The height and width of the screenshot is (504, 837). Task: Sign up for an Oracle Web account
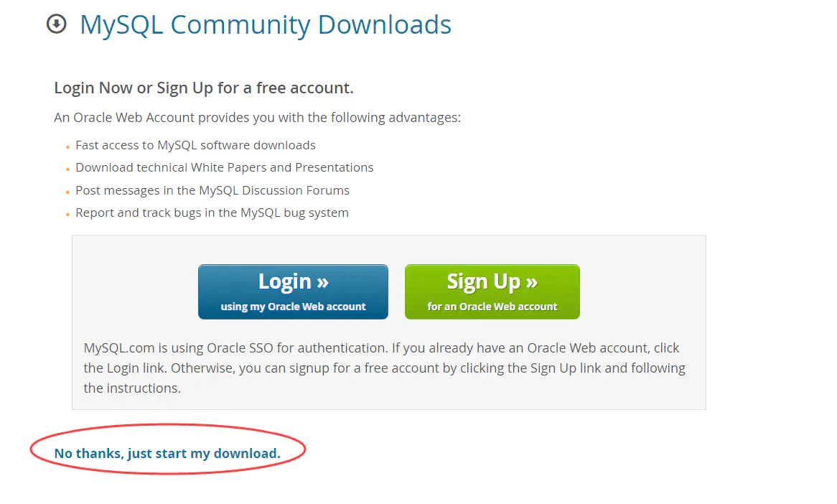(x=492, y=291)
